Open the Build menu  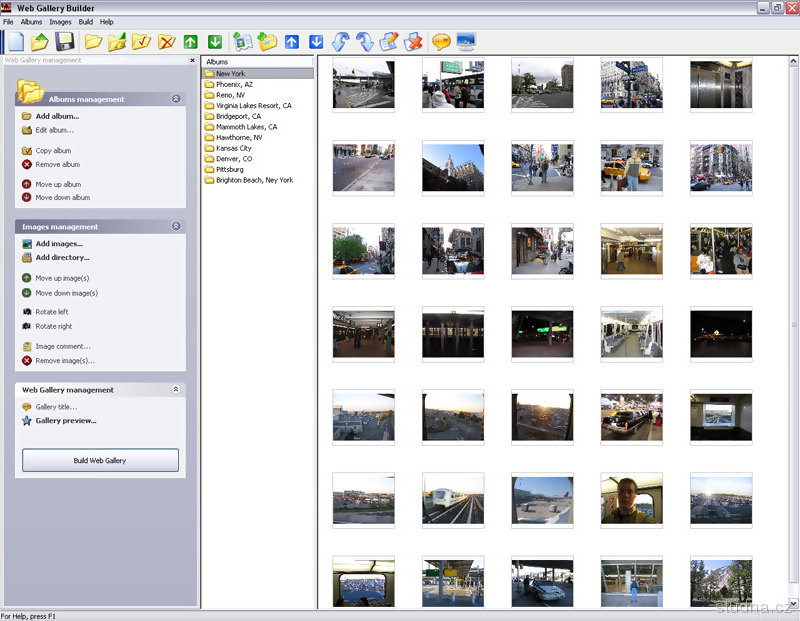tap(85, 21)
